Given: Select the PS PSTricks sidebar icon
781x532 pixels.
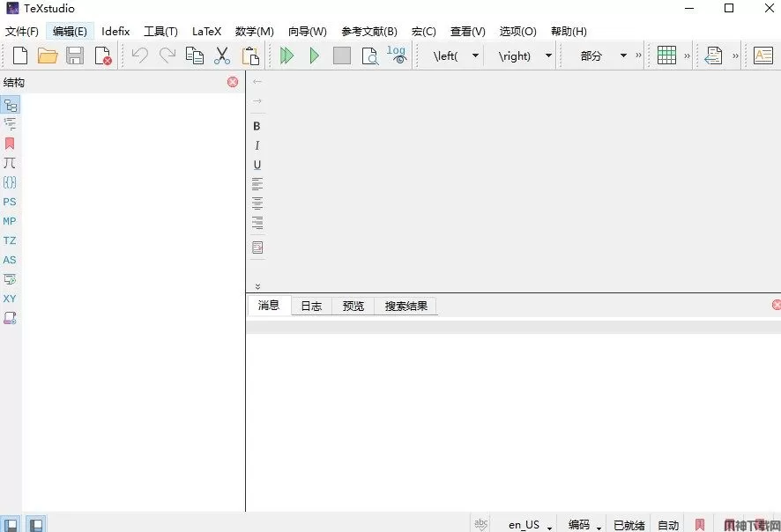Looking at the screenshot, I should [10, 202].
